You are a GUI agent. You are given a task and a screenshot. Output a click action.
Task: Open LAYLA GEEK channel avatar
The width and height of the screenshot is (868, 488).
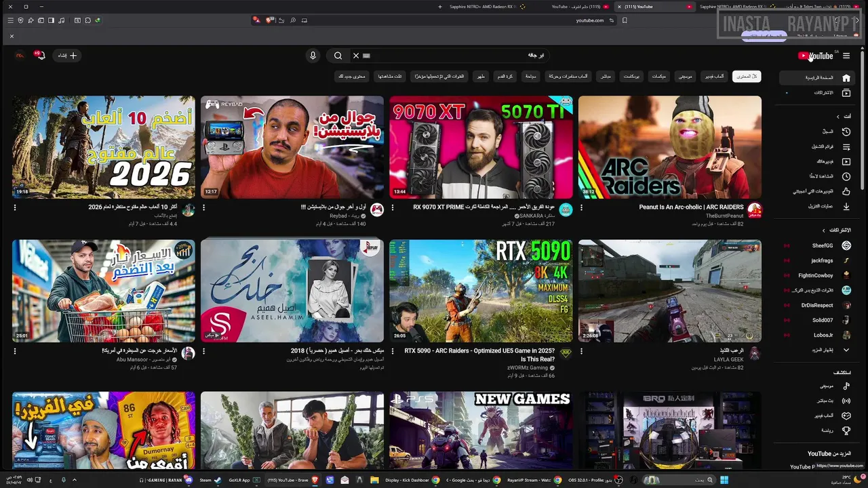pos(755,353)
